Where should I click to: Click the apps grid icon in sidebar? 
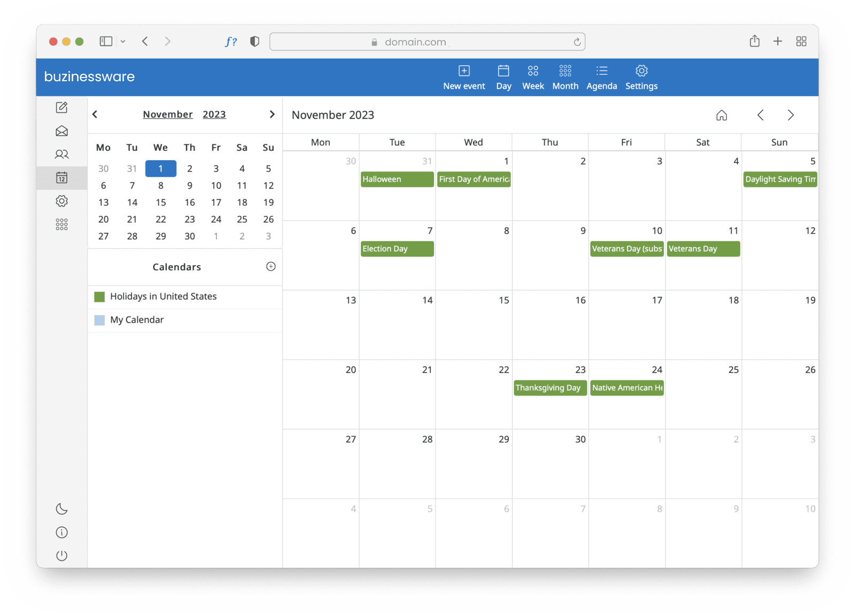61,224
